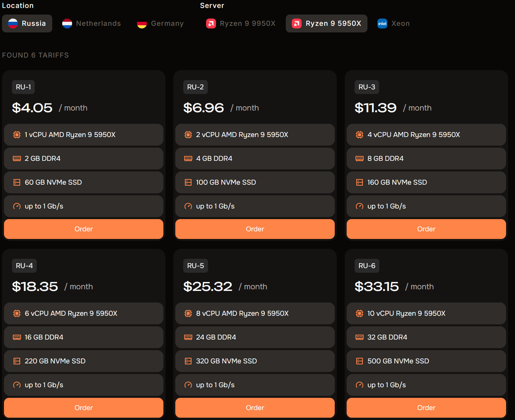Click the CPU icon beside 10 vCPU Ryzen
The width and height of the screenshot is (515, 420).
360,313
